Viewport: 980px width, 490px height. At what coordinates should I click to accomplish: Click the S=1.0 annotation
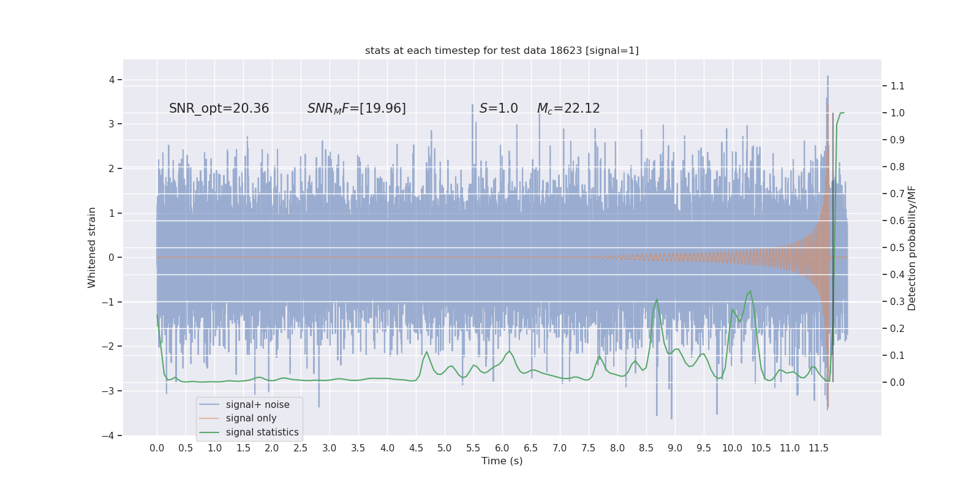tap(499, 108)
